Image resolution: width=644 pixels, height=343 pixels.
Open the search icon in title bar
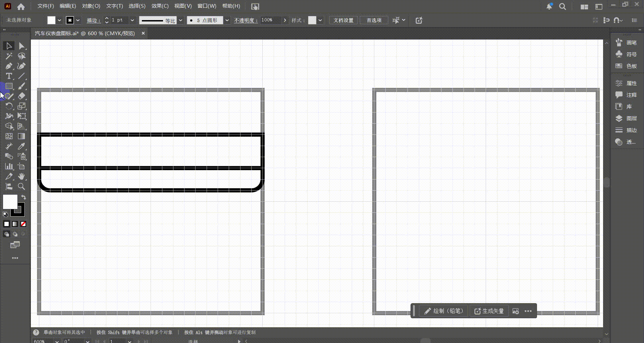coord(562,7)
